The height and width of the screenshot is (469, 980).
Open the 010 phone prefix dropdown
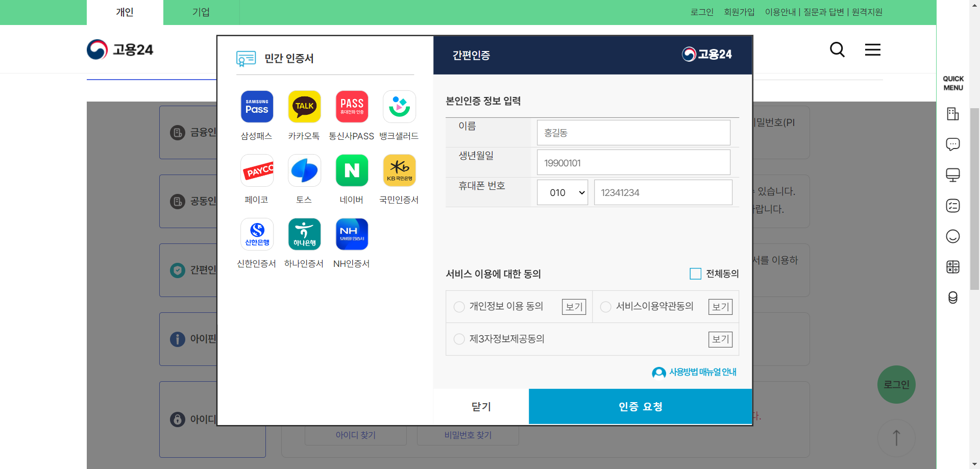click(x=562, y=192)
